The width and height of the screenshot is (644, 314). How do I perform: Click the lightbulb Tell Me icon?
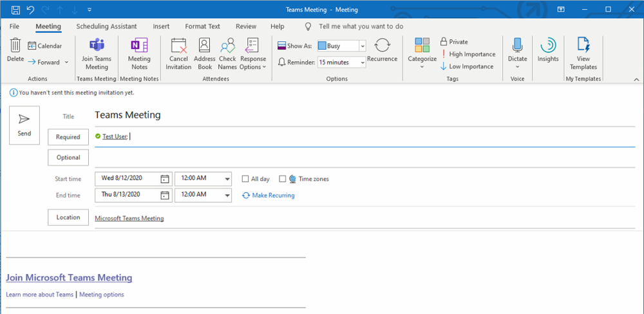pos(308,26)
